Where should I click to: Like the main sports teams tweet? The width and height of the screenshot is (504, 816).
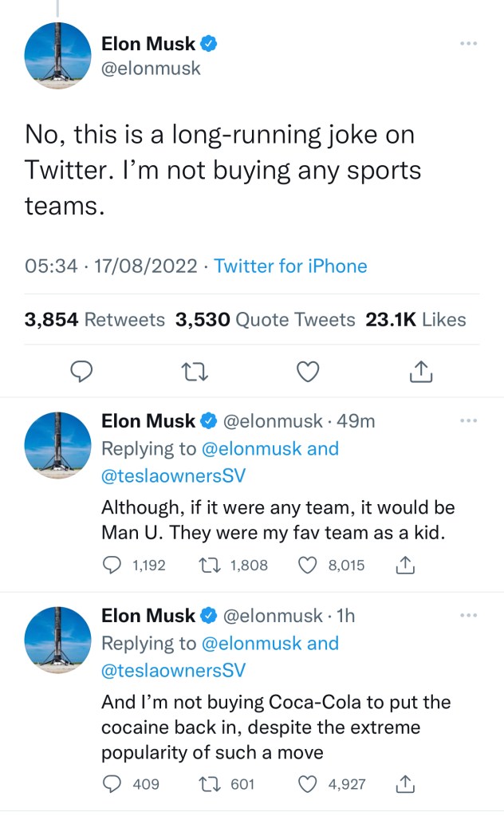[308, 371]
